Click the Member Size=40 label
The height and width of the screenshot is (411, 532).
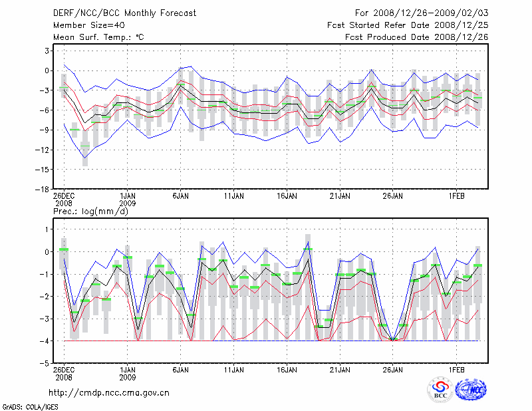[88, 25]
